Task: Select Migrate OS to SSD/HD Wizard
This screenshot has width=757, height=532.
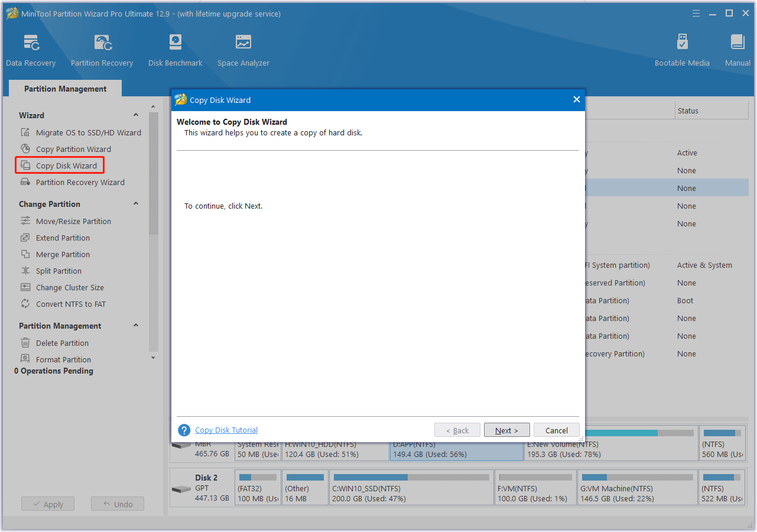Action: [x=88, y=132]
